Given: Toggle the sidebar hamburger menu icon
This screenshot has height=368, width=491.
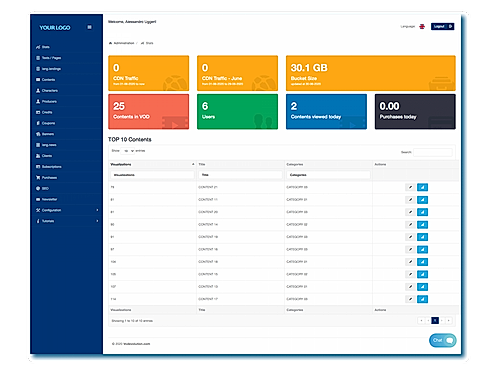Looking at the screenshot, I should 89,27.
